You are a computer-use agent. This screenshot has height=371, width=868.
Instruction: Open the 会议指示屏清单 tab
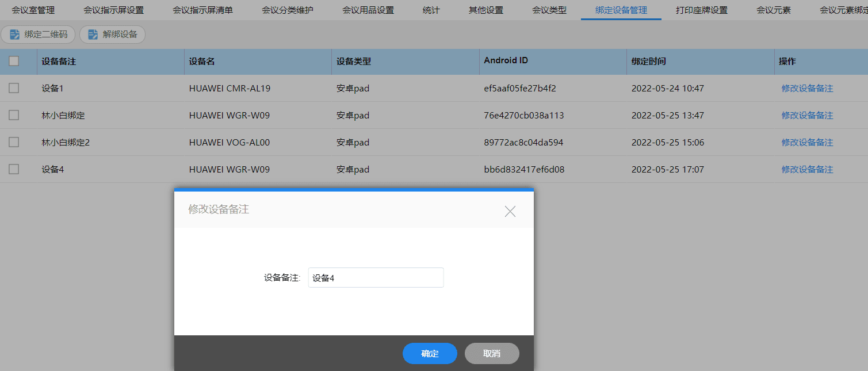click(x=202, y=10)
